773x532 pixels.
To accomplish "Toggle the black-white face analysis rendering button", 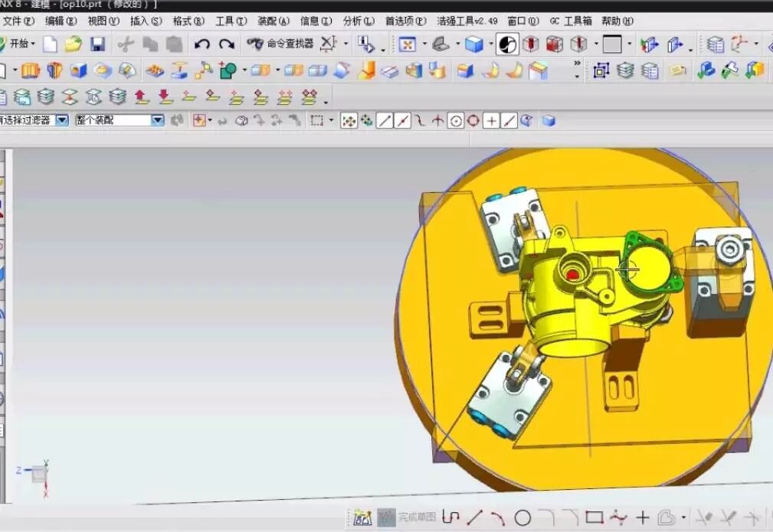I will click(506, 44).
